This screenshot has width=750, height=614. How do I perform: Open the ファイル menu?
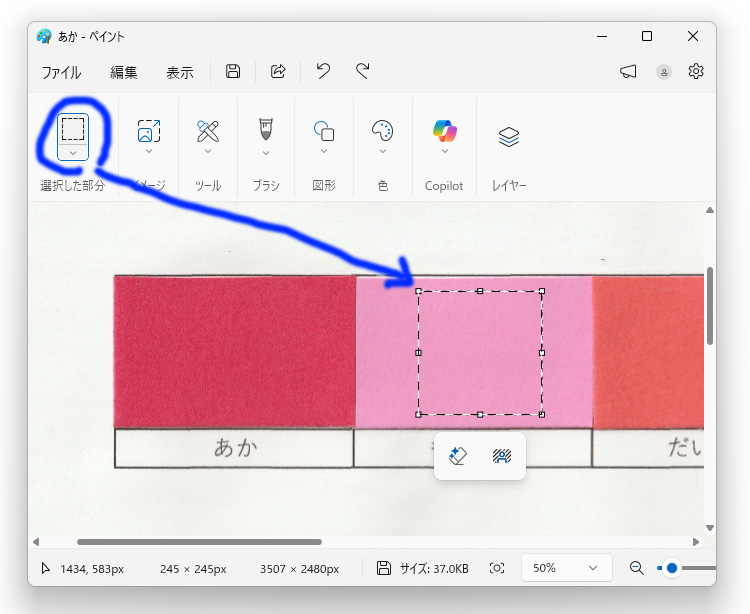61,72
